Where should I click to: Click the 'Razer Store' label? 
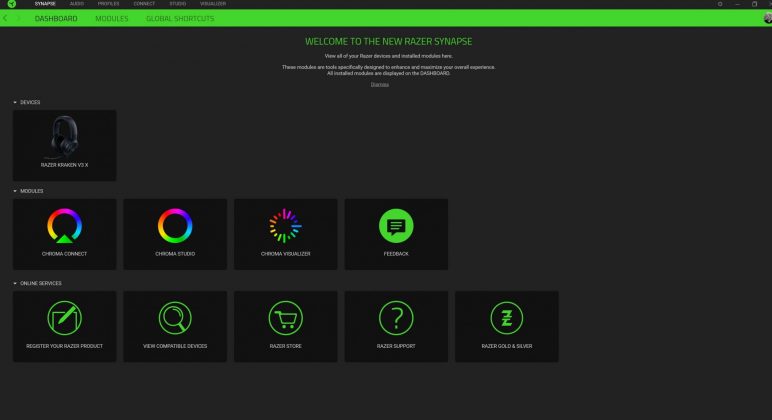[x=286, y=346]
